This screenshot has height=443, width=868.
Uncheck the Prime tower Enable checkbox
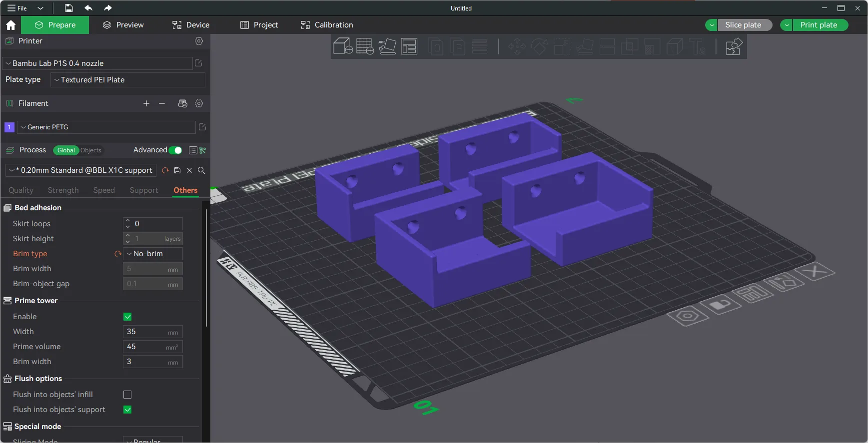[x=127, y=317]
